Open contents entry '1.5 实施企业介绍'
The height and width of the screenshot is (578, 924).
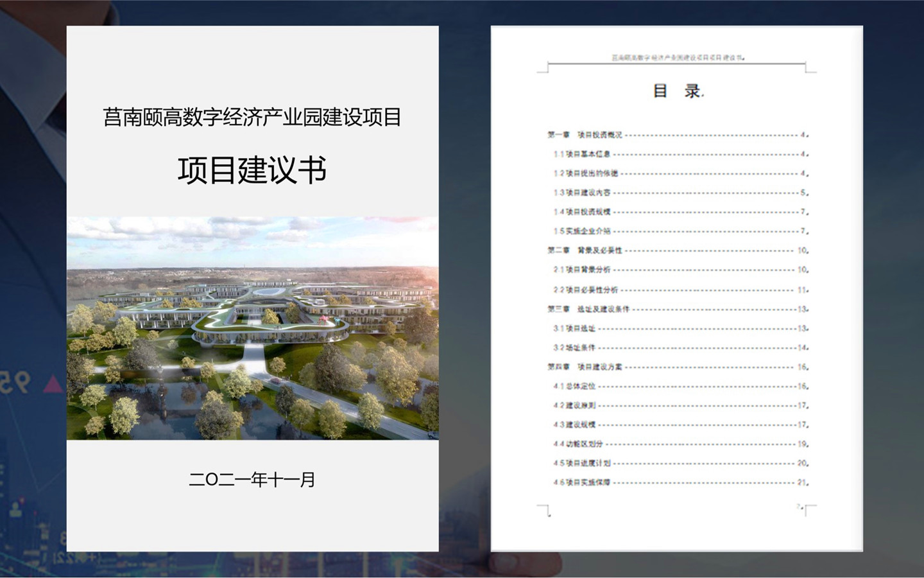coord(681,231)
